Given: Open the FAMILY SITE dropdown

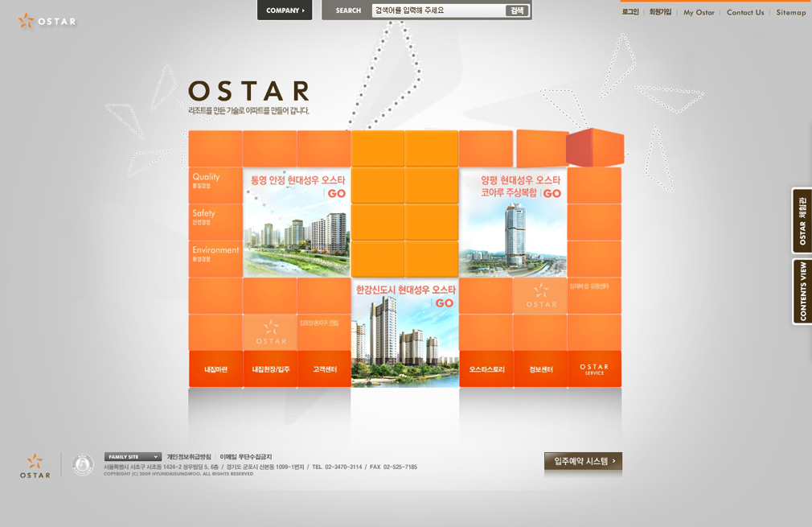Looking at the screenshot, I should (x=133, y=457).
